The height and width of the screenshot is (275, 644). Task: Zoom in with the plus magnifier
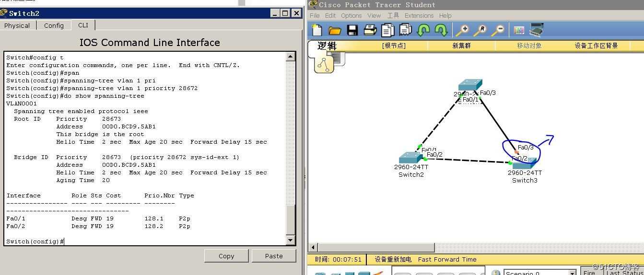[x=462, y=31]
